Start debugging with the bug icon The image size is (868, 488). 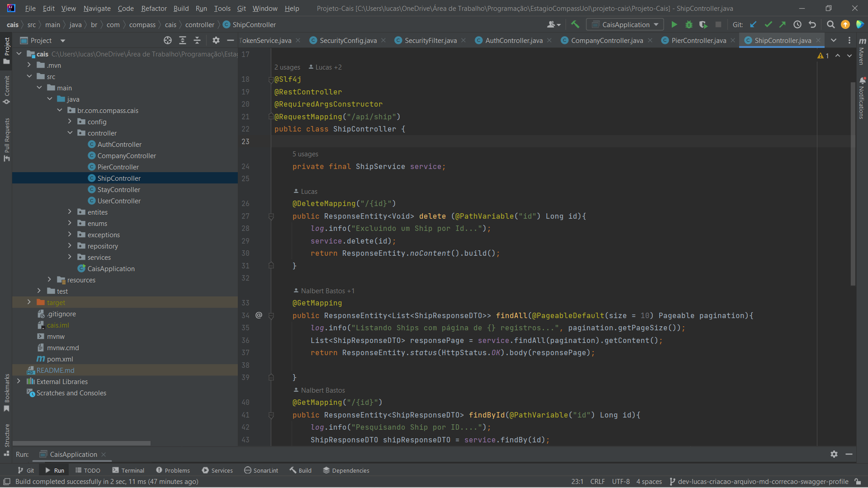click(689, 25)
